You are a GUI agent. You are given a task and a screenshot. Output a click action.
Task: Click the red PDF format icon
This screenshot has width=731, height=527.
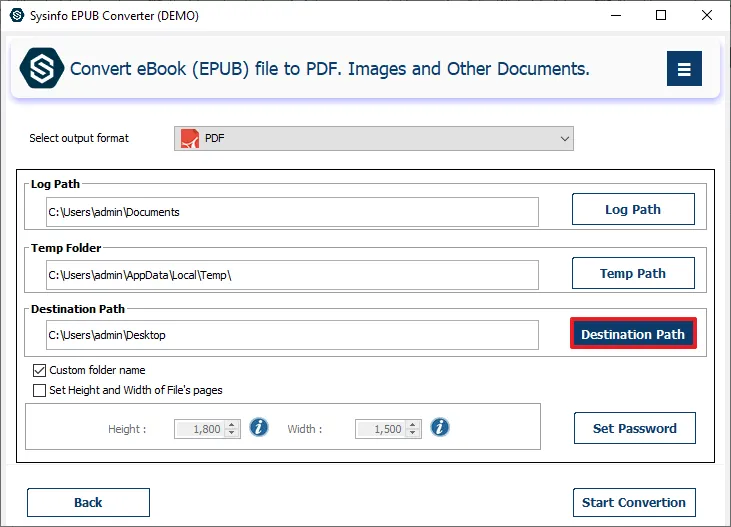pyautogui.click(x=190, y=139)
